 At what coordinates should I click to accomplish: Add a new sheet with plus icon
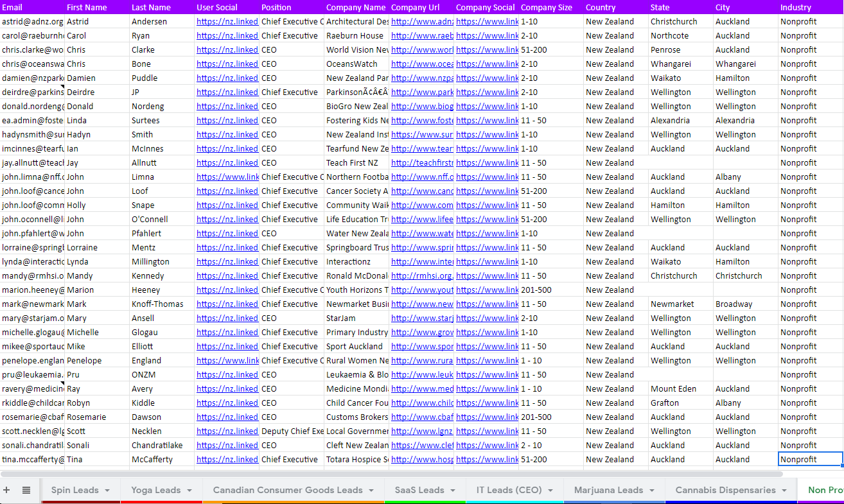tap(6, 490)
